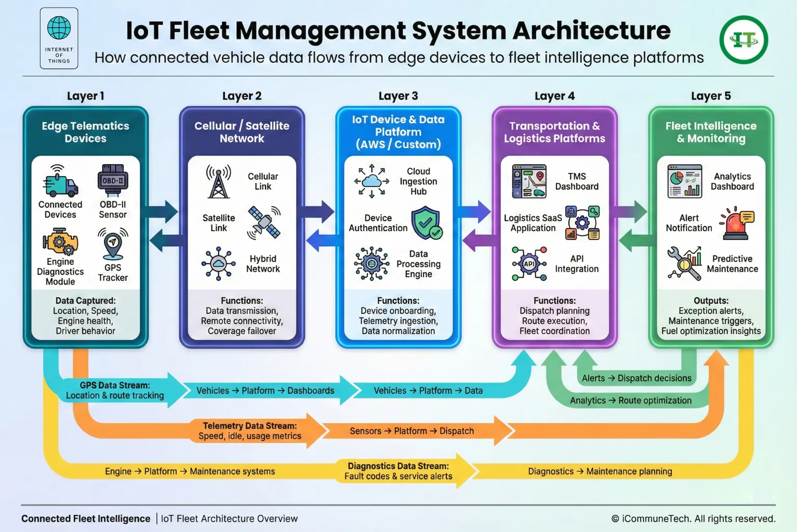Select the IoT Device & Data Platform title

(398, 132)
